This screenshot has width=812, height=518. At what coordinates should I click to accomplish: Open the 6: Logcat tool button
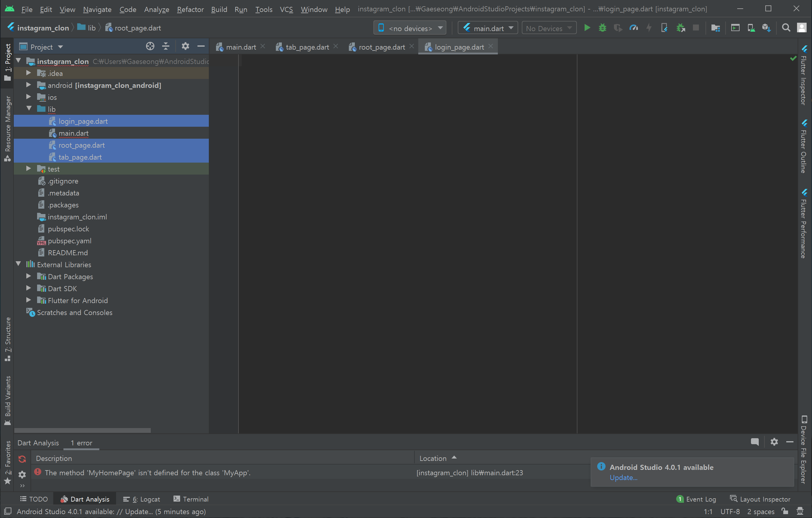click(142, 499)
